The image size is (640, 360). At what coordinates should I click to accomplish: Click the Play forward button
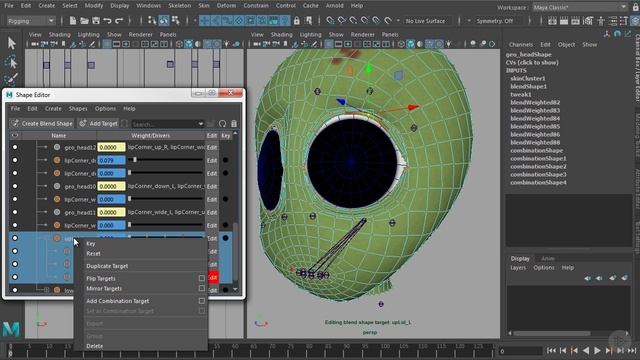pos(597,350)
